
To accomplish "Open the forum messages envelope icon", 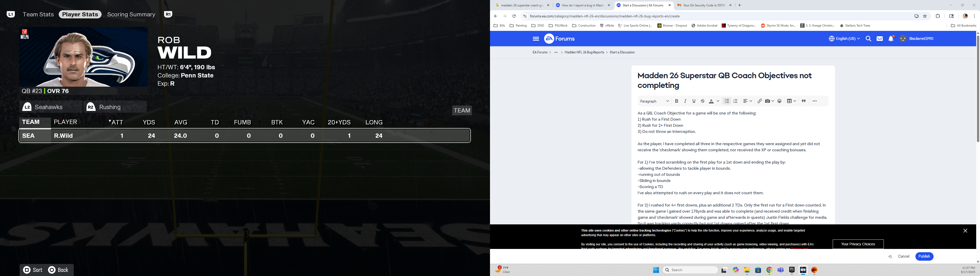I will coord(879,39).
